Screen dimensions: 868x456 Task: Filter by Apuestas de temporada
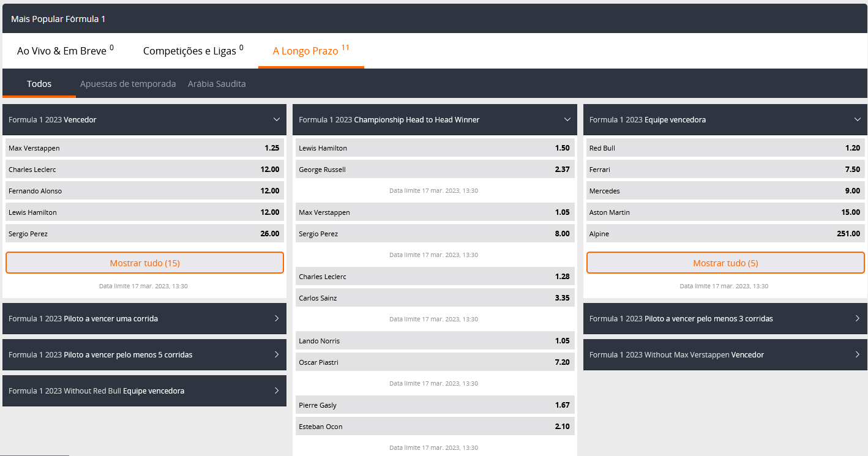(x=128, y=84)
